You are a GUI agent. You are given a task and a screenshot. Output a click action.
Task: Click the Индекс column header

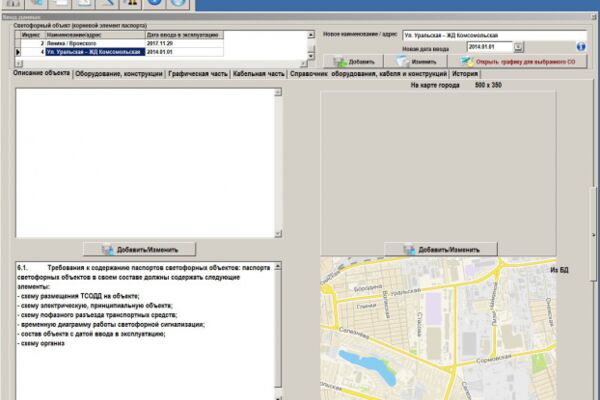click(x=33, y=35)
